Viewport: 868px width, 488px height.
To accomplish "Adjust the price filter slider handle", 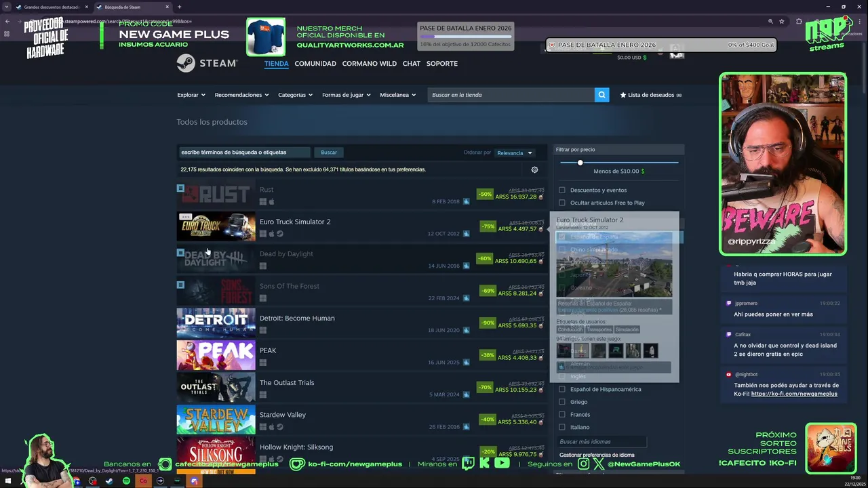I will [x=580, y=163].
